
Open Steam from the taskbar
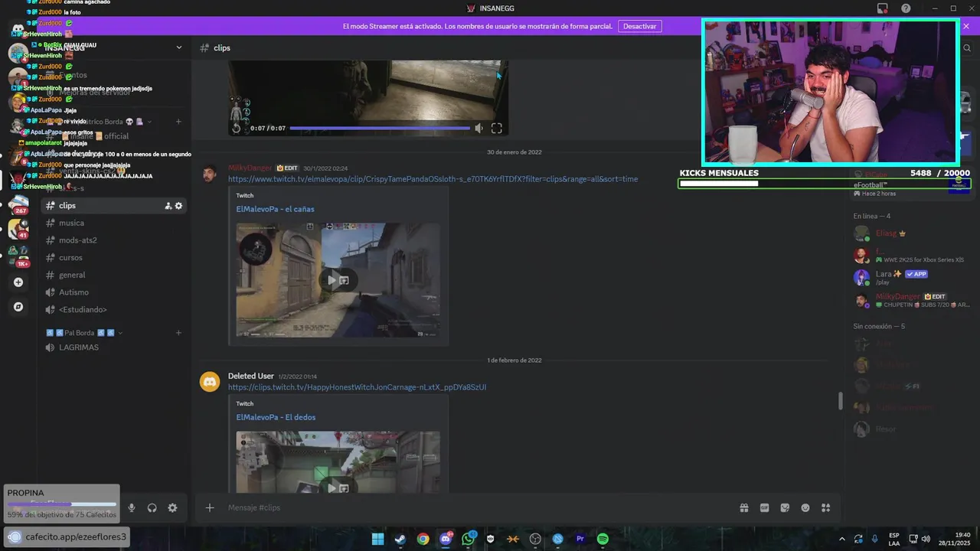click(400, 539)
